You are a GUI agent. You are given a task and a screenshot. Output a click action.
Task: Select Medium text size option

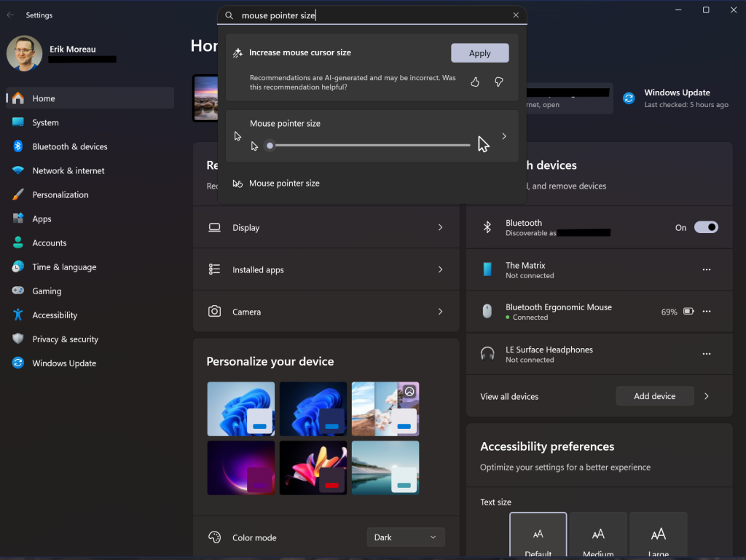point(598,537)
